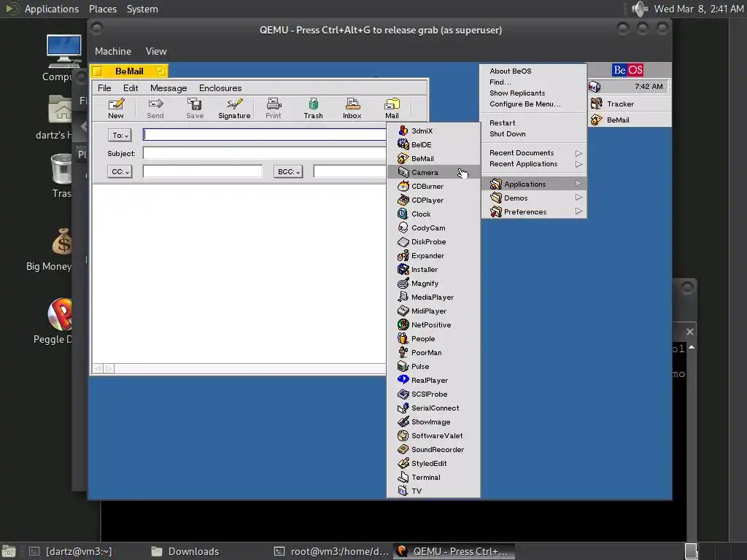Start CDBurner from the application list
Viewport: 747px width, 560px height.
[433, 186]
